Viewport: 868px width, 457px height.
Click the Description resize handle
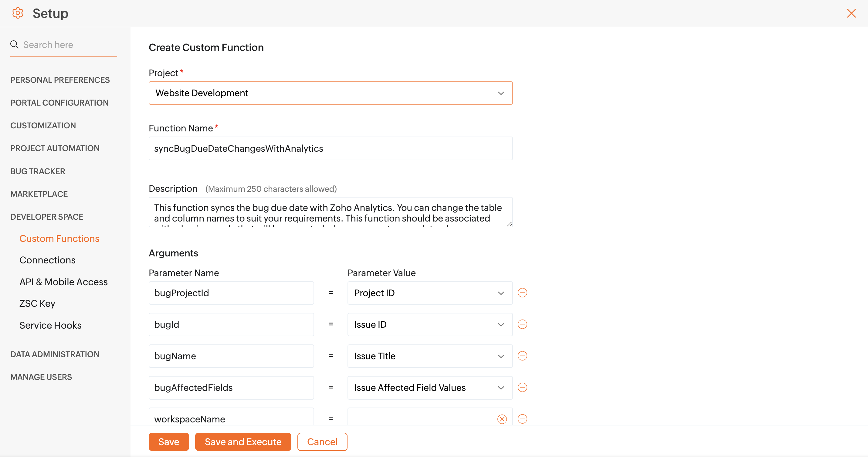click(509, 224)
